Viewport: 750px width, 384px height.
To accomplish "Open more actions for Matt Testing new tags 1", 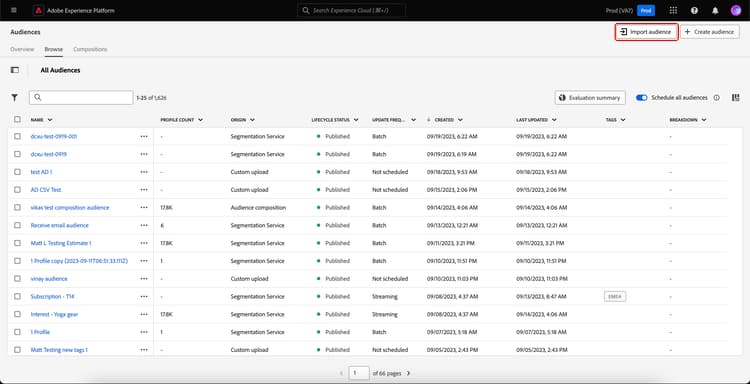I will click(x=144, y=350).
